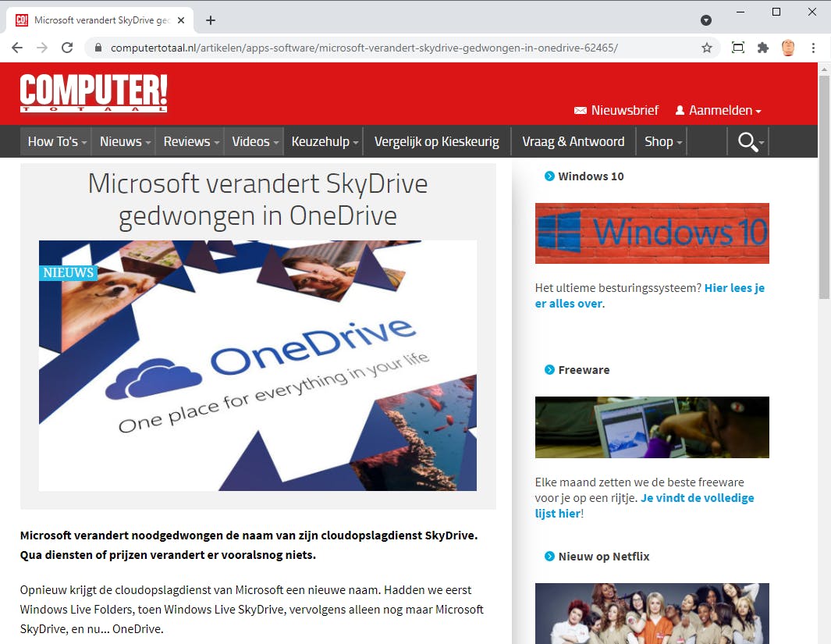
Task: Open the Nieuwsbrief link
Action: 624,110
